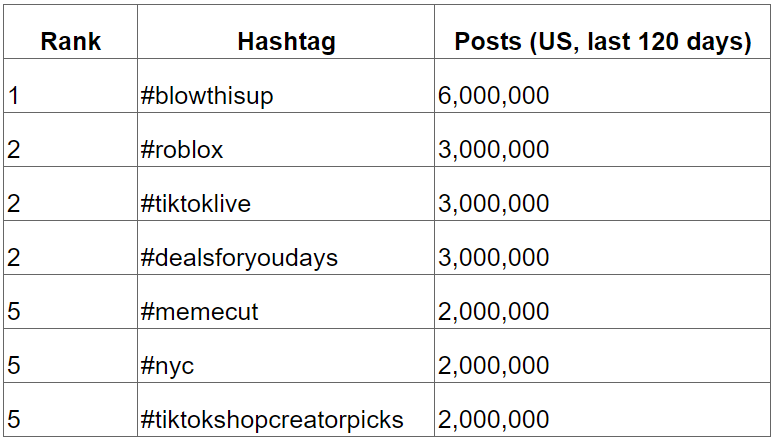This screenshot has height=440, width=773.
Task: Select the #blowthisup hashtag cell
Action: [x=207, y=96]
